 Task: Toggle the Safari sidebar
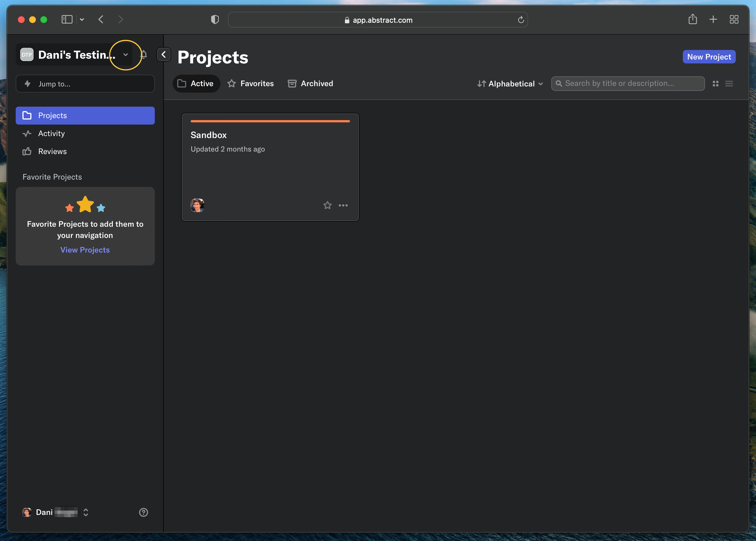pyautogui.click(x=67, y=19)
